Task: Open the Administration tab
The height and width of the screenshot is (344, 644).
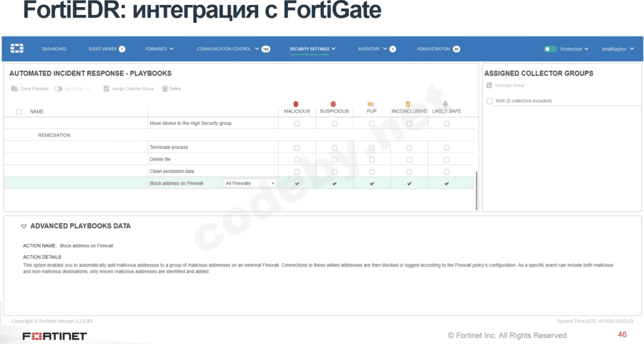Action: pyautogui.click(x=433, y=49)
